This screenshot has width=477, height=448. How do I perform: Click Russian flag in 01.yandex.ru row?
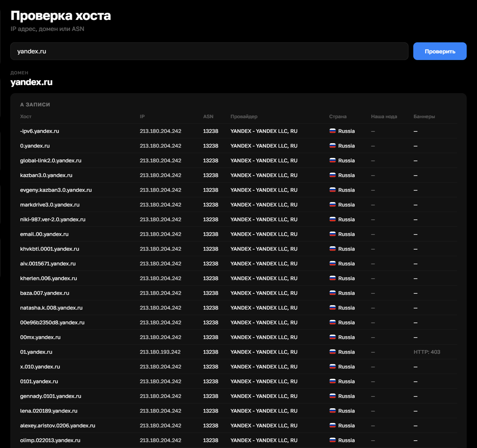333,352
